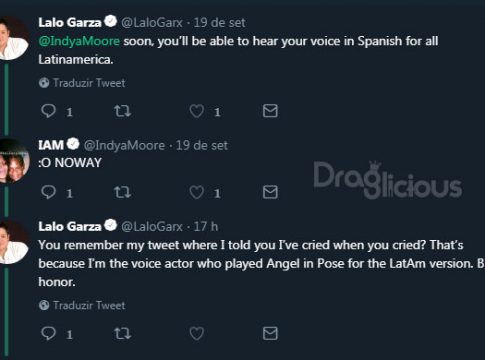View the IAM profile avatar
Screen dimensions: 485x360
click(x=13, y=161)
